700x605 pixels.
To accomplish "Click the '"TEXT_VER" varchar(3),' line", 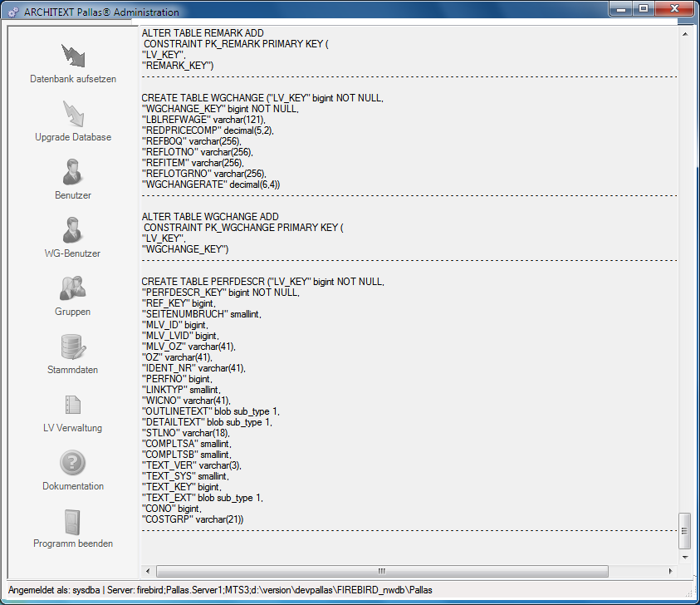I will [192, 465].
